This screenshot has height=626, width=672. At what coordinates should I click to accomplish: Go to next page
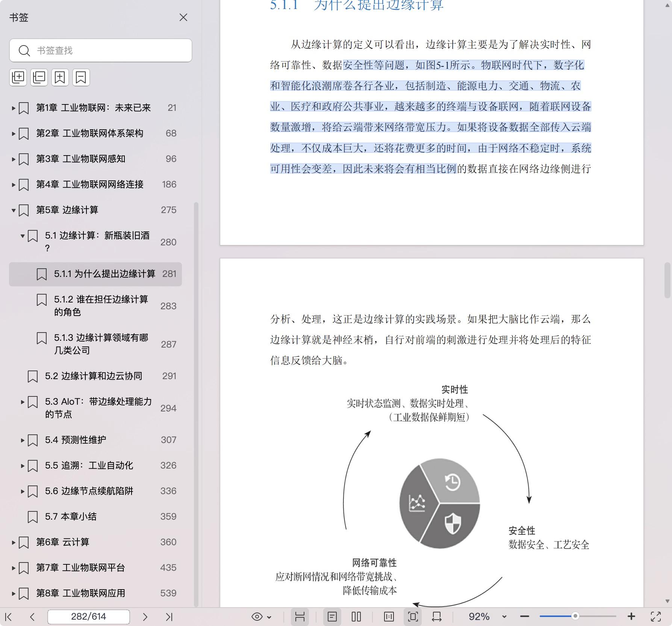pos(145,617)
